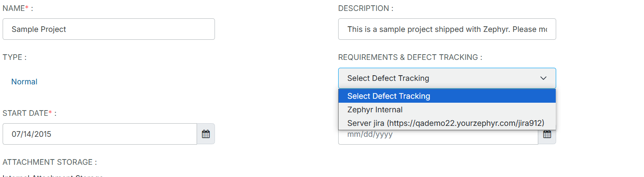Screen dimensions: 644x177
Task: Click the partially visible Internal Attachment Storage text
Action: click(x=52, y=176)
